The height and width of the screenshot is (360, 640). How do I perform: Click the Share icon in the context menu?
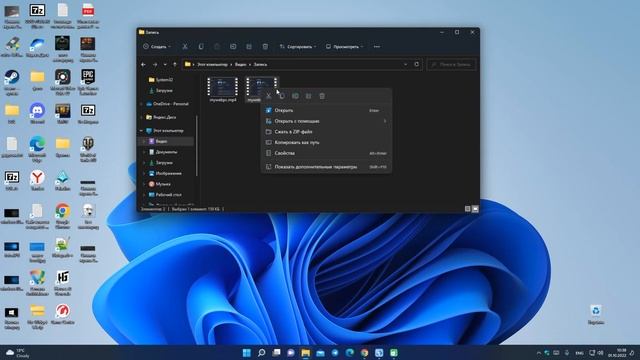309,96
